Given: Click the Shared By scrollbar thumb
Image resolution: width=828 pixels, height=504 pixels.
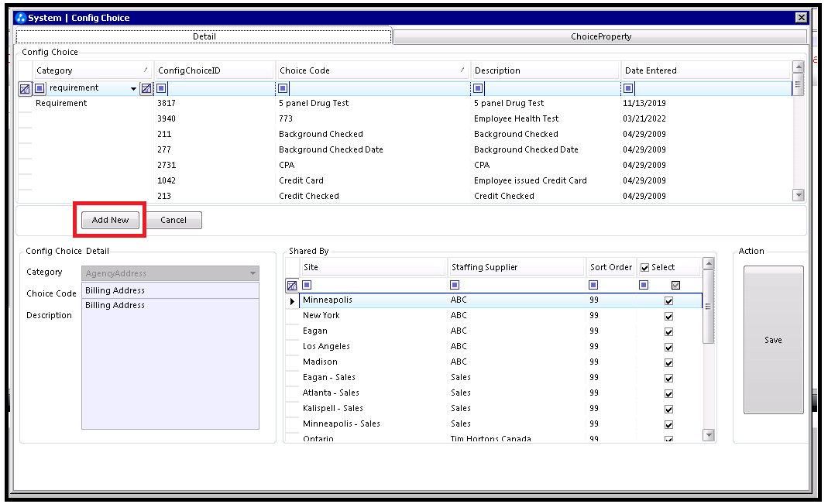Looking at the screenshot, I should pos(709,306).
